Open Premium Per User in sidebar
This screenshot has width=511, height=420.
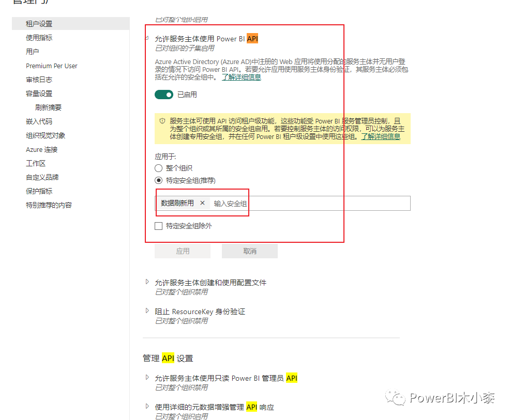tap(52, 66)
